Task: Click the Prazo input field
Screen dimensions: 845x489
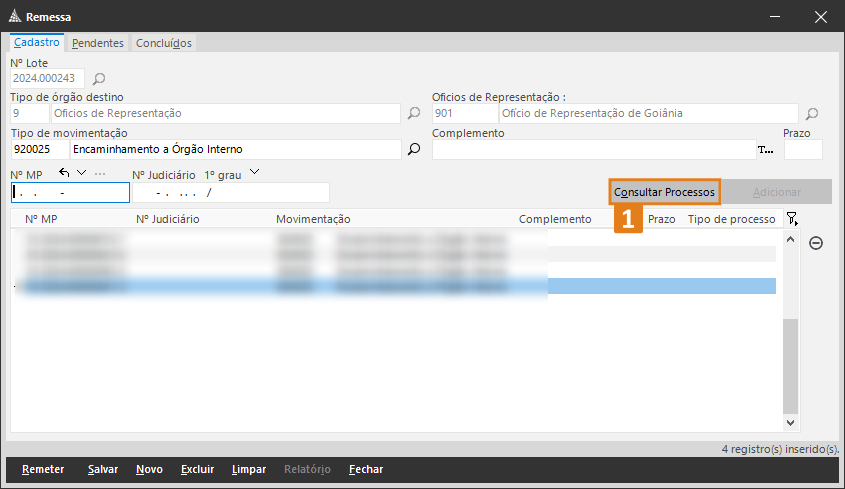Action: coord(803,149)
